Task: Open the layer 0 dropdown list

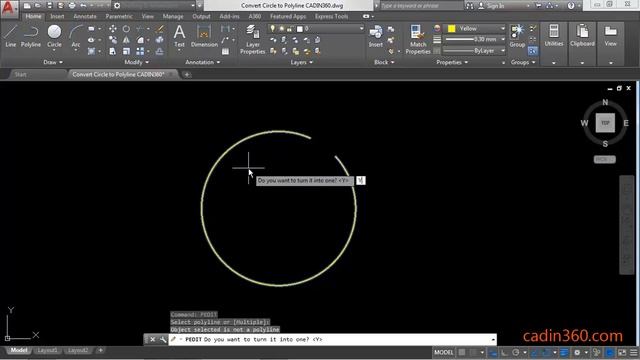Action: 316,29
